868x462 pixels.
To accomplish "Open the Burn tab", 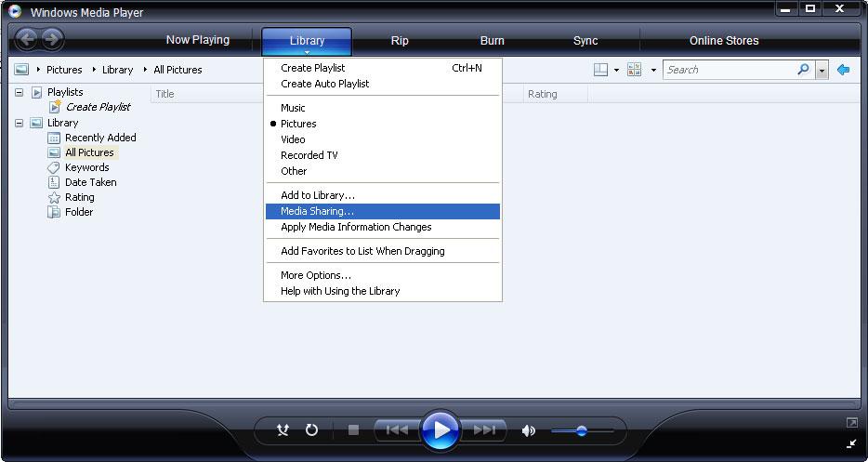I will (493, 41).
